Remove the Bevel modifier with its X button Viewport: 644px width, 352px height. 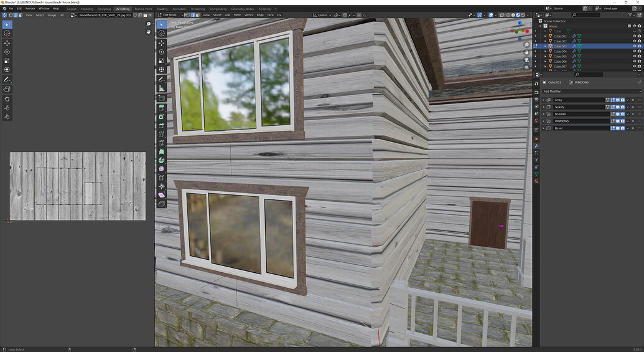point(633,128)
